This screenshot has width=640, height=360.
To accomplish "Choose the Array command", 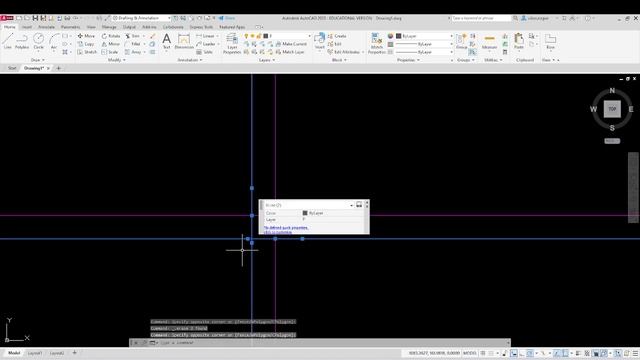I will pos(133,52).
